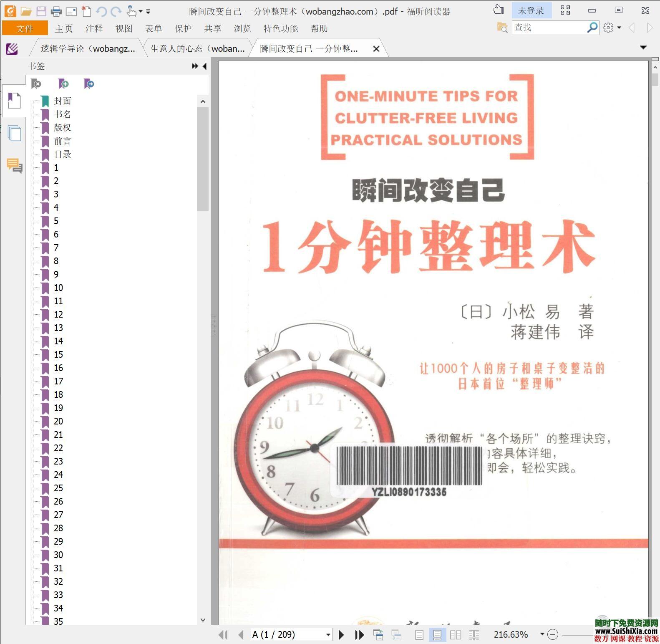Click the 未登录 login button

pyautogui.click(x=531, y=11)
